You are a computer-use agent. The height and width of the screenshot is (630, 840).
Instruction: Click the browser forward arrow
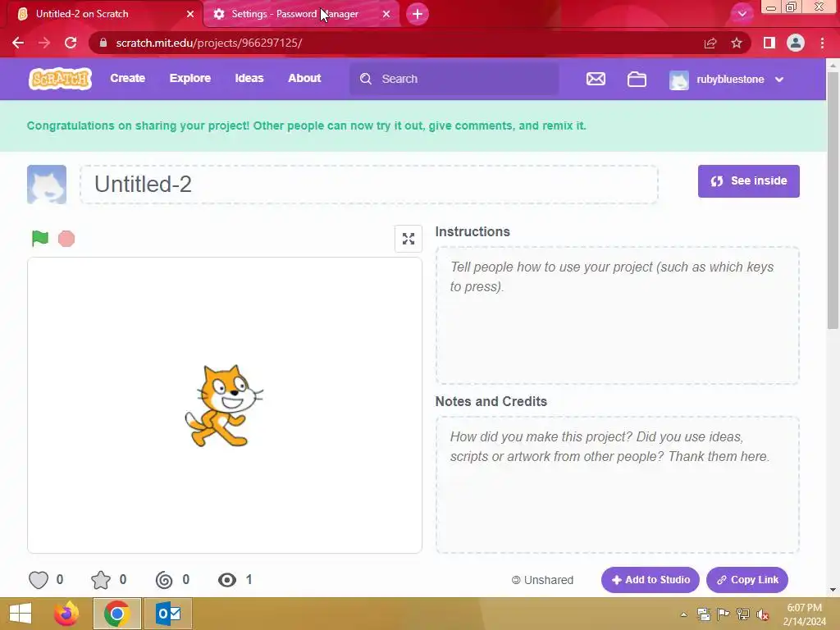pos(44,43)
